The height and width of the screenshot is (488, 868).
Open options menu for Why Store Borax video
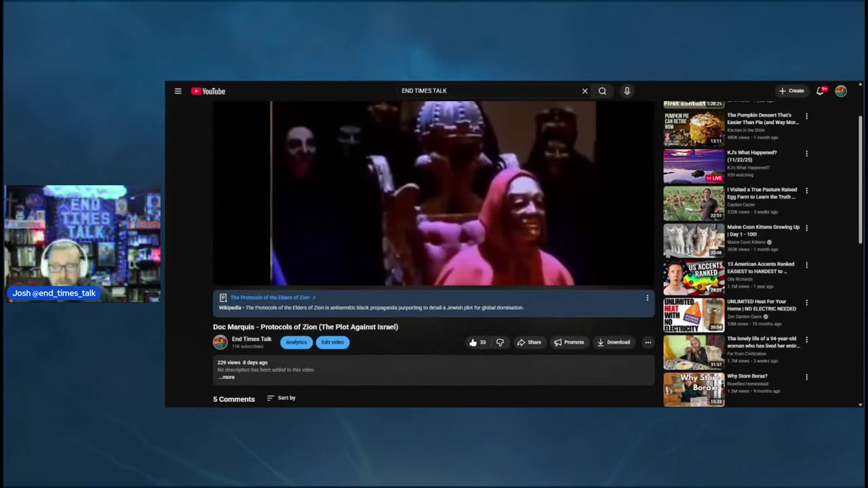pos(806,378)
